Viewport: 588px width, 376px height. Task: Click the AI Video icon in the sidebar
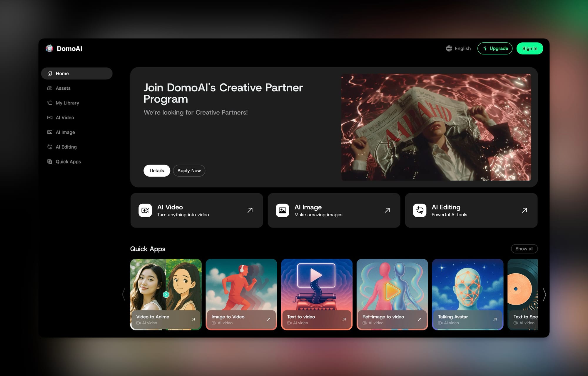(50, 117)
